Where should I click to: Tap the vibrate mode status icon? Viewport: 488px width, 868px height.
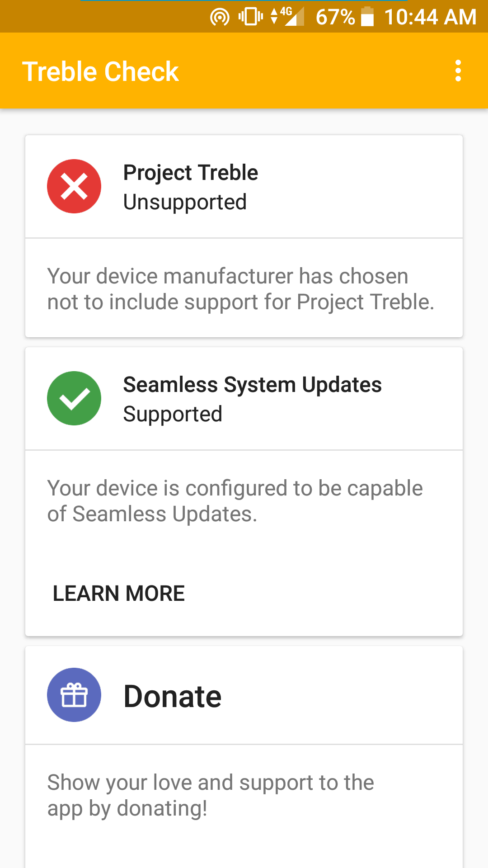coord(251,17)
